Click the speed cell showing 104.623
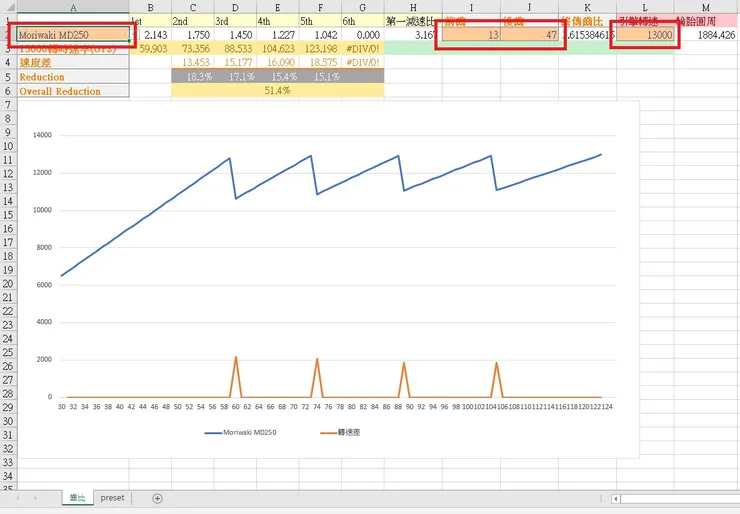The height and width of the screenshot is (514, 740). click(278, 49)
